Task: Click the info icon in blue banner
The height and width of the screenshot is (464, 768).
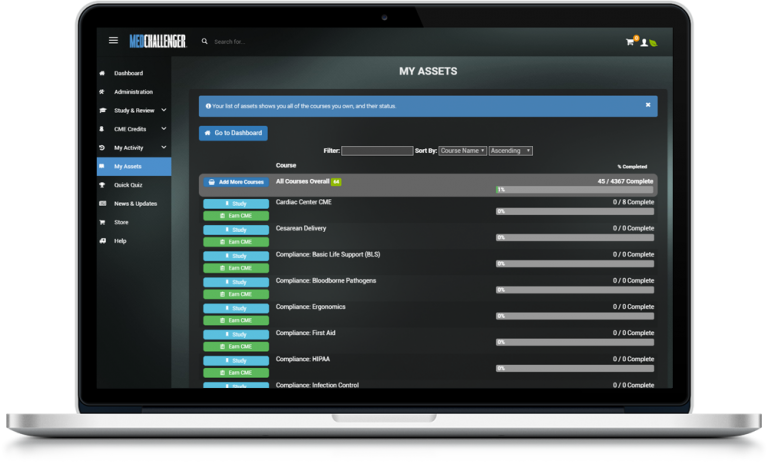Action: (x=208, y=106)
